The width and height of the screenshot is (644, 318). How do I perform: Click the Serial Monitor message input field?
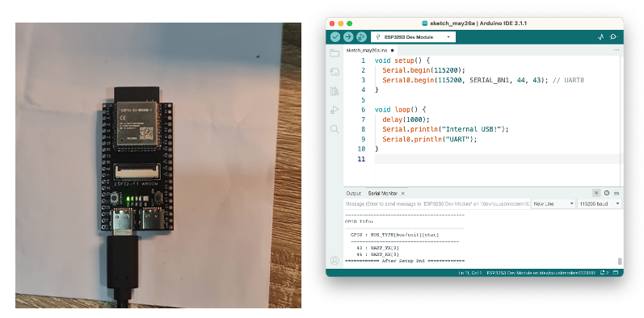pyautogui.click(x=437, y=204)
